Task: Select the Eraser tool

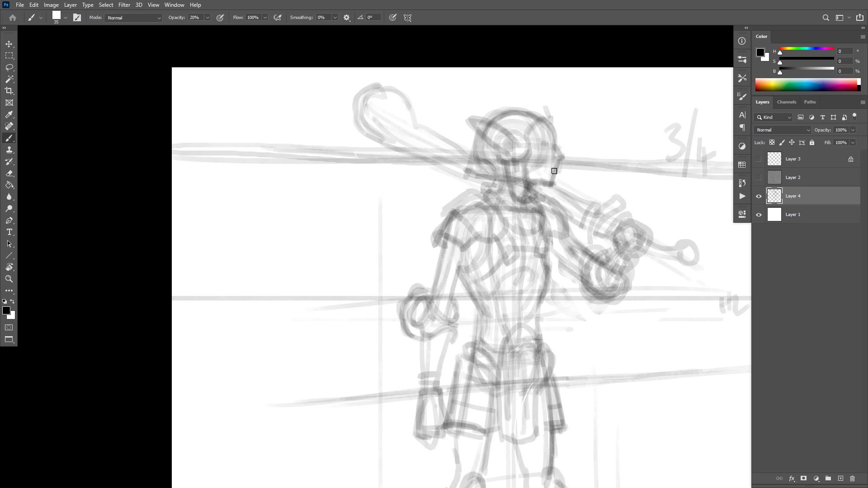Action: pyautogui.click(x=9, y=173)
